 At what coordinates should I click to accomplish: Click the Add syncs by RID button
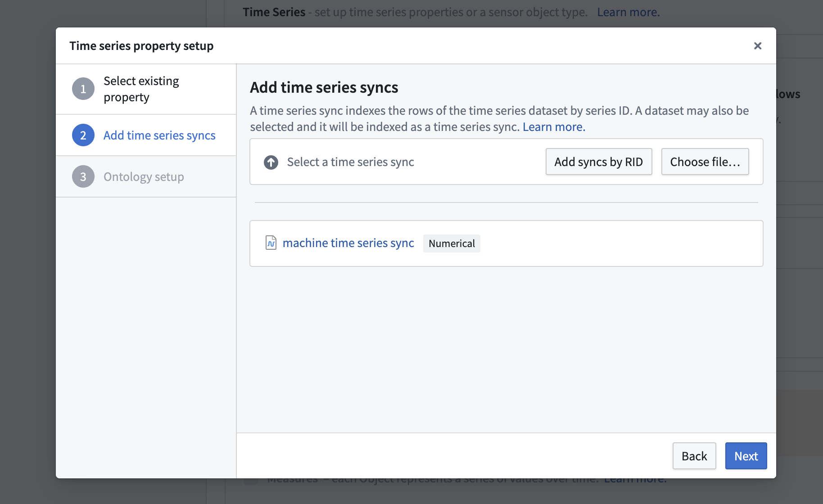[x=599, y=162]
